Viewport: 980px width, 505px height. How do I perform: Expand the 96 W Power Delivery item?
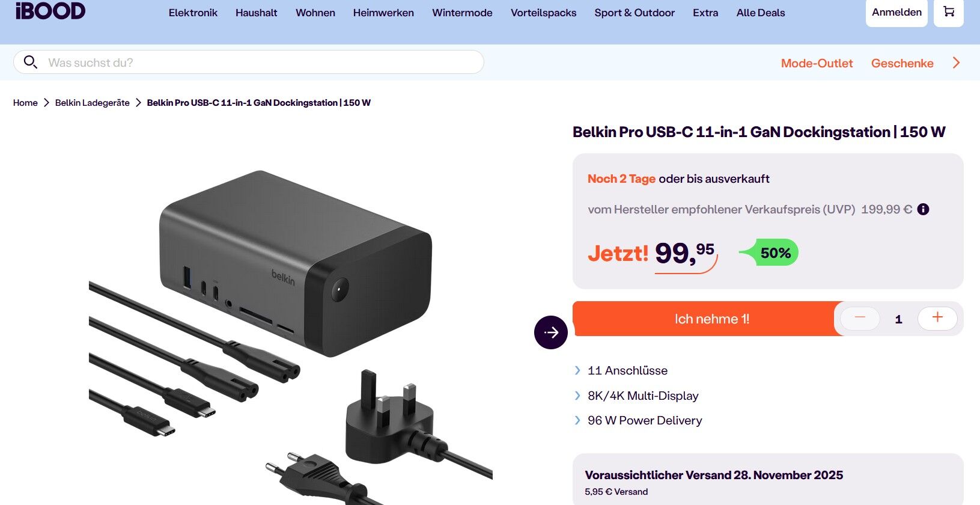[x=638, y=420]
